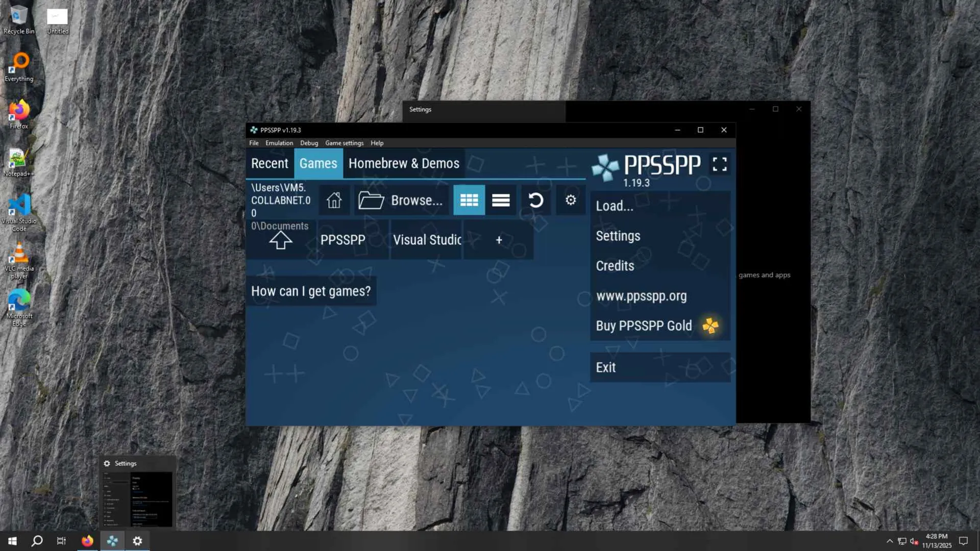Click How can I get games?
Image resolution: width=980 pixels, height=551 pixels.
[x=311, y=291]
